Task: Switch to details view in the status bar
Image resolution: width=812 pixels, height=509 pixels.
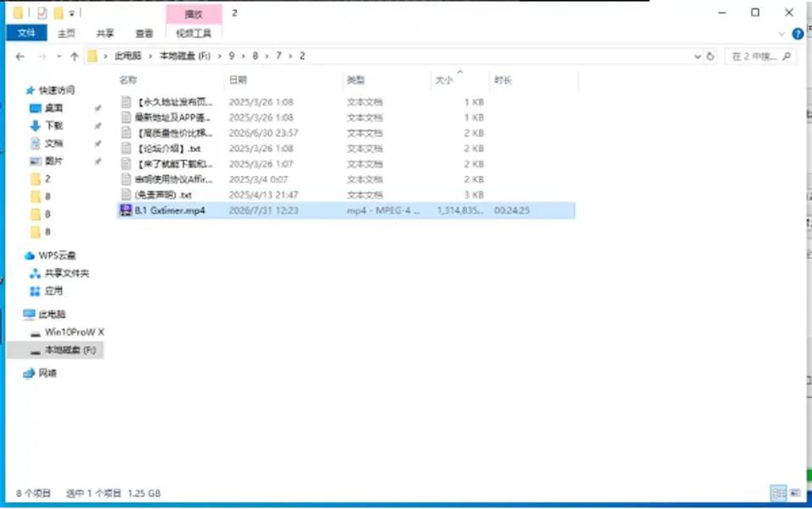Action: click(778, 493)
